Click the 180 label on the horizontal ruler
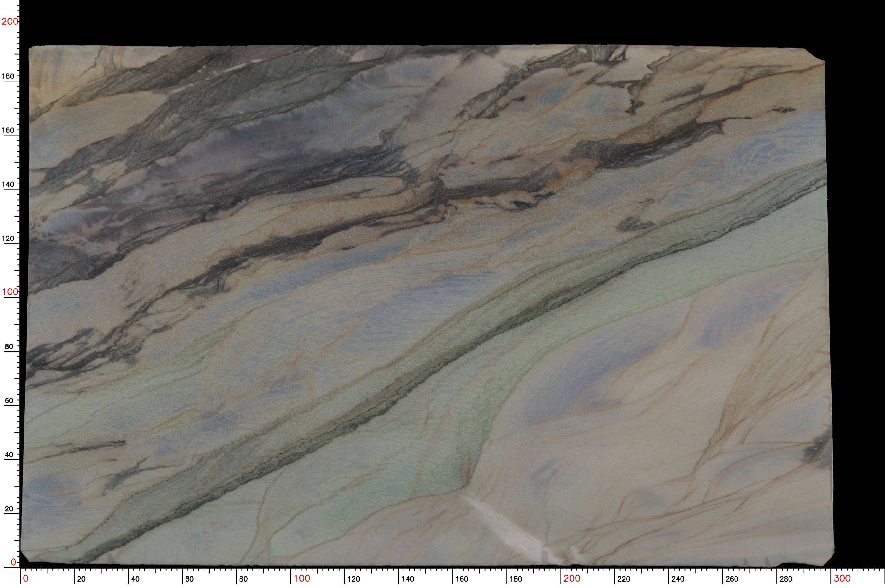 (x=515, y=579)
